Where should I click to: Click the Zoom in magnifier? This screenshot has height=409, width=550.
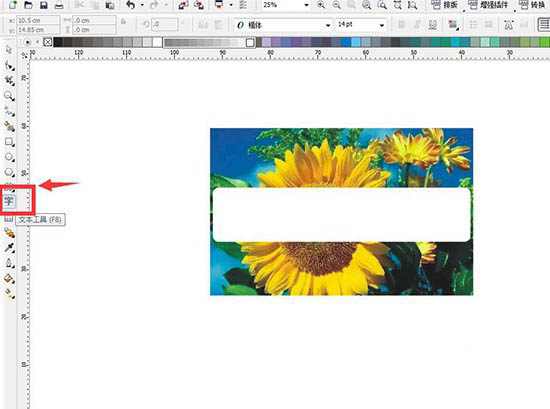(321, 5)
